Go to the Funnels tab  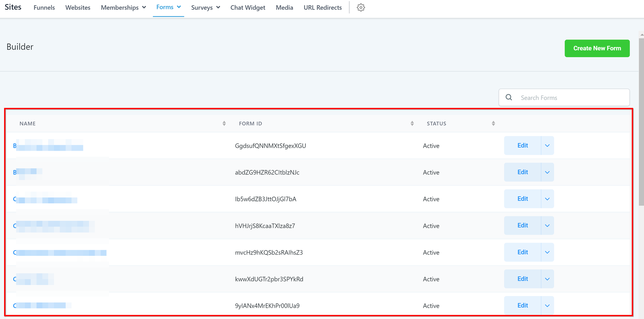tap(44, 8)
